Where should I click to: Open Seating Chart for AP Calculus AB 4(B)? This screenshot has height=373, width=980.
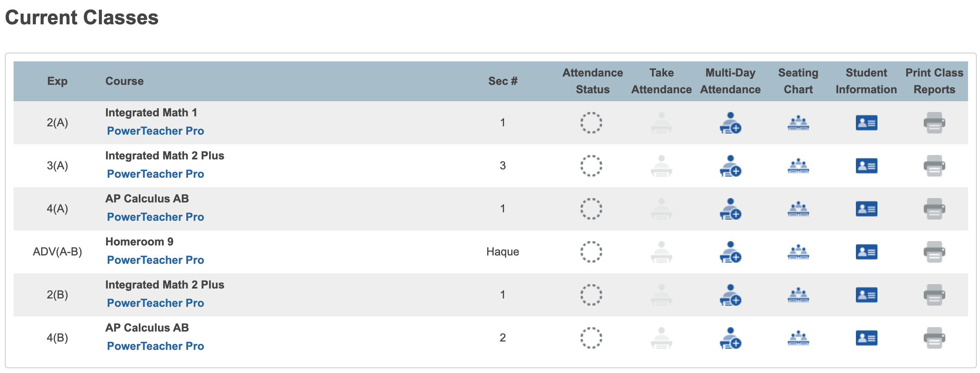(798, 338)
